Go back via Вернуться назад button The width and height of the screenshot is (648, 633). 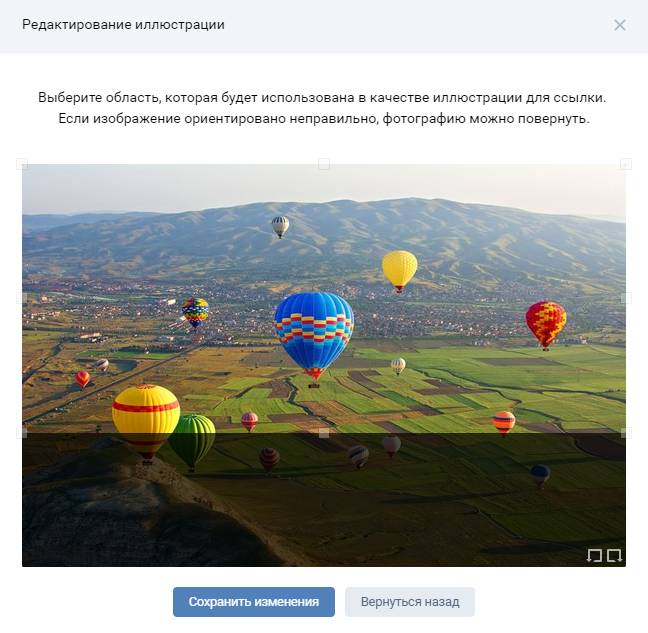(x=410, y=602)
